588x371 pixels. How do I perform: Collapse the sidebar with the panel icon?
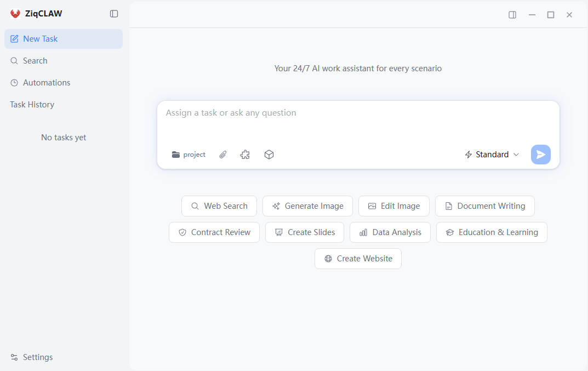113,13
